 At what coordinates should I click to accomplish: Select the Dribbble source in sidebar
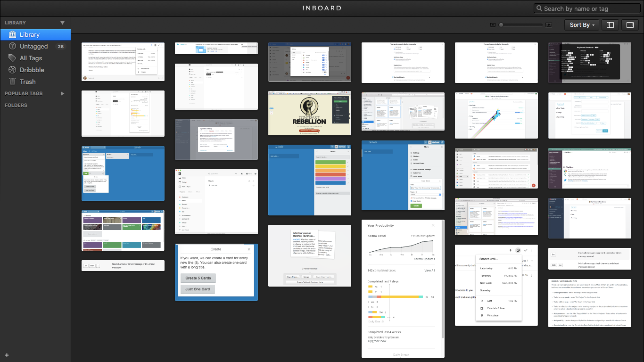click(35, 70)
